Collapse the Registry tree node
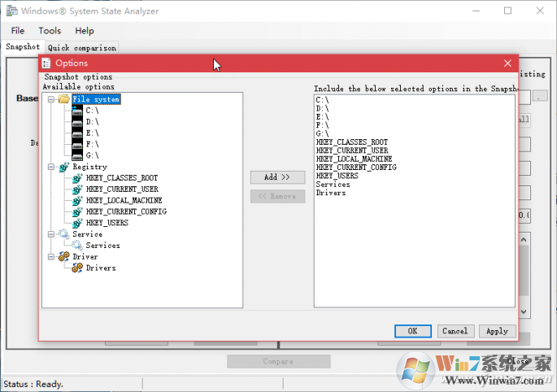The image size is (557, 392). (x=51, y=167)
